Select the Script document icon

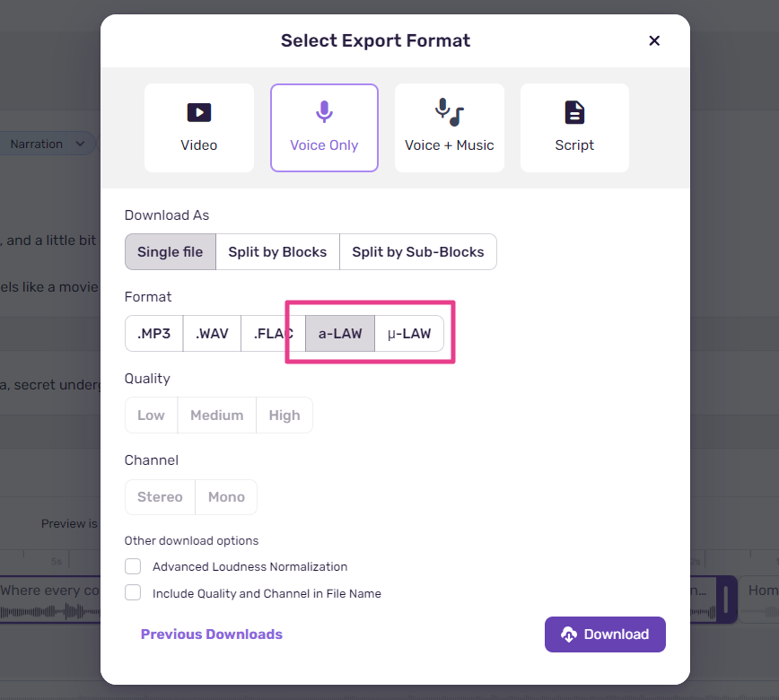coord(574,112)
